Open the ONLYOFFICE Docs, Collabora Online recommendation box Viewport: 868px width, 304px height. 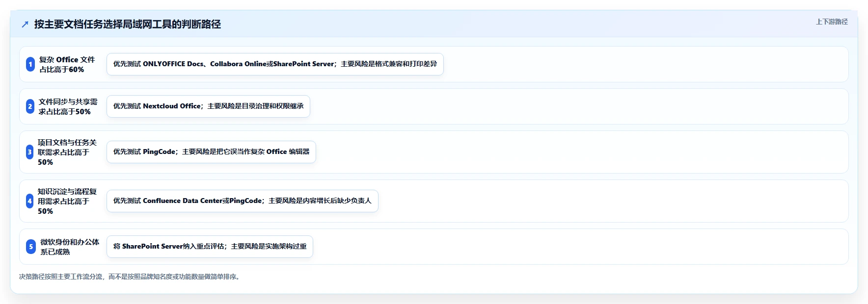(x=275, y=64)
